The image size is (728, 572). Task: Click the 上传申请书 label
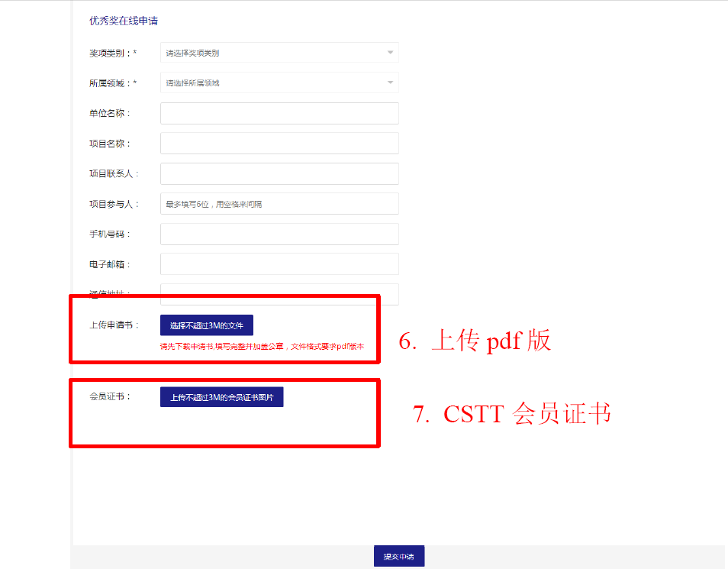[x=114, y=325]
